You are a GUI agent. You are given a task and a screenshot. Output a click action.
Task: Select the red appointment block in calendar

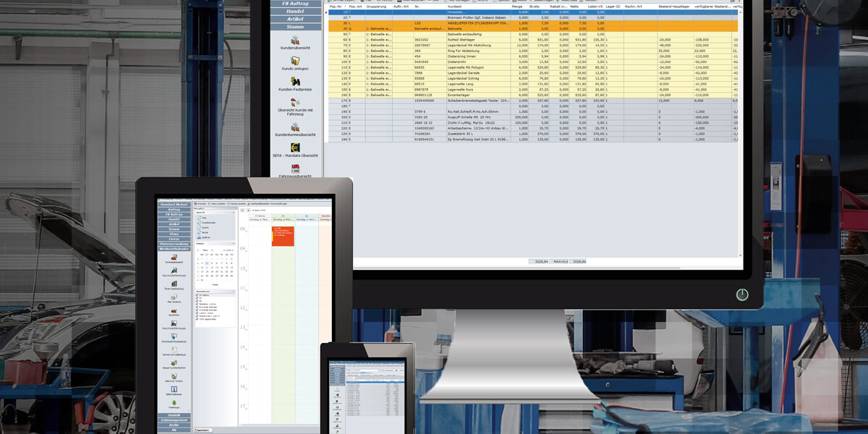pyautogui.click(x=283, y=236)
